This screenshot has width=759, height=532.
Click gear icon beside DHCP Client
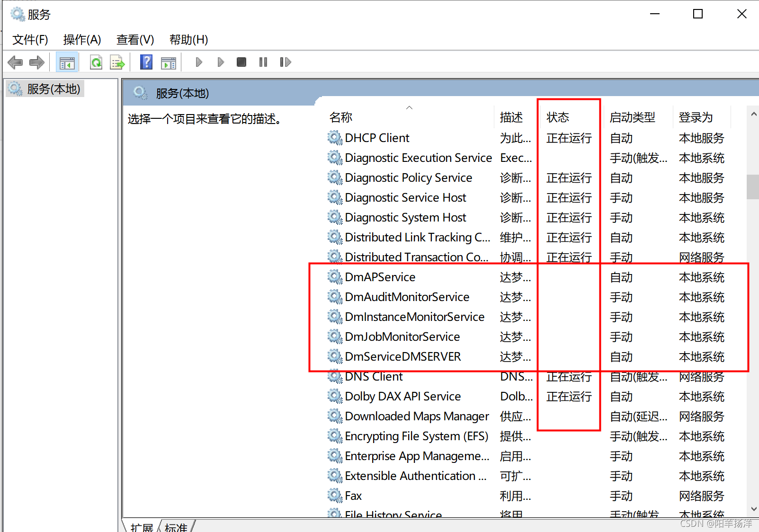[x=335, y=138]
